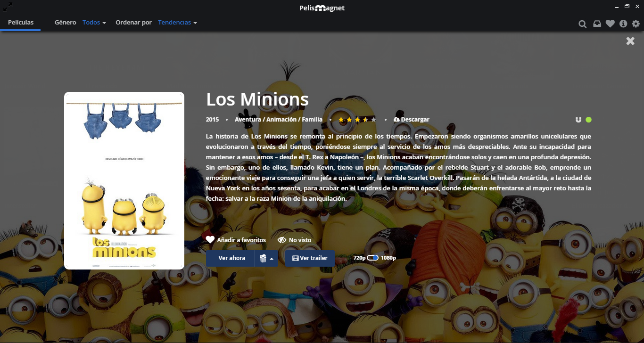Click the Ver trailer button
The height and width of the screenshot is (343, 644).
click(310, 258)
